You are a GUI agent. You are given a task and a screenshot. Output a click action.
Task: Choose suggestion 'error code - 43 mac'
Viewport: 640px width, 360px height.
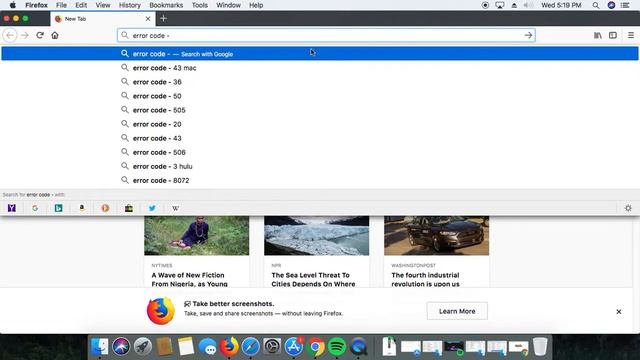320,68
